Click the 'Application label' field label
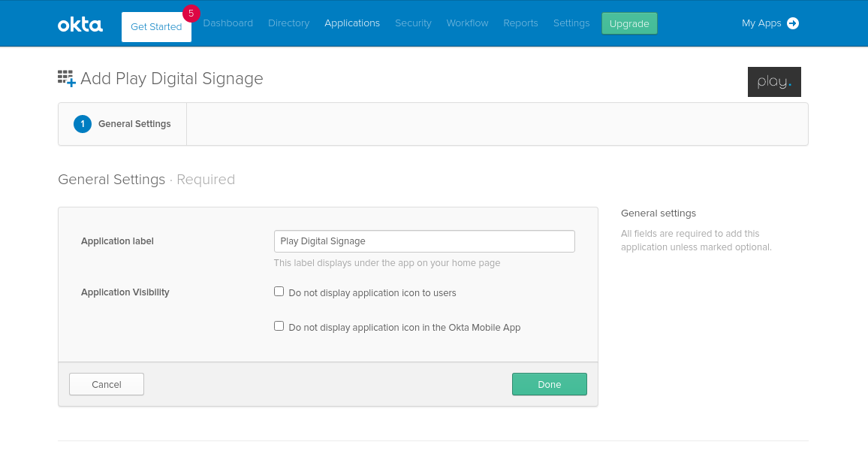Image resolution: width=868 pixels, height=454 pixels. click(117, 241)
